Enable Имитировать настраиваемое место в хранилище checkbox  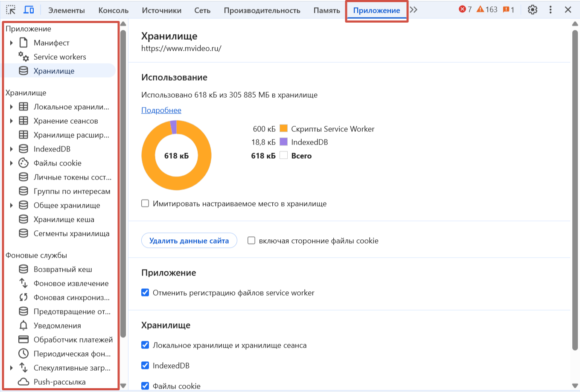tap(145, 203)
